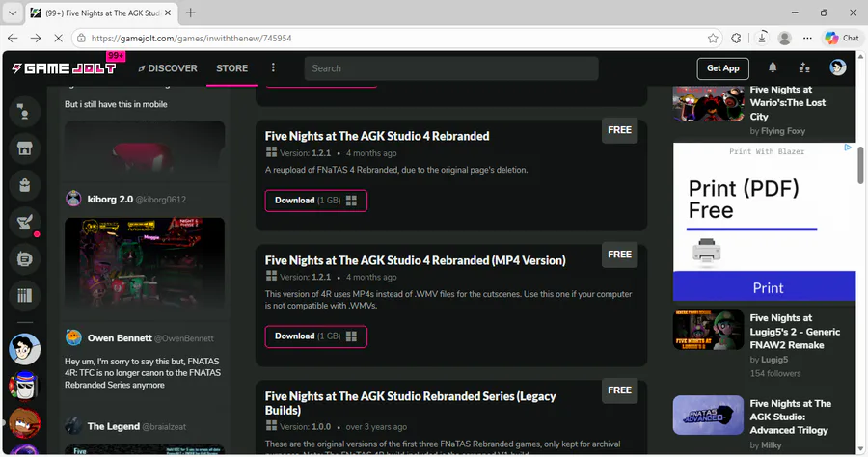Open the tab list dropdown arrow
The width and height of the screenshot is (868, 457).
tap(13, 13)
